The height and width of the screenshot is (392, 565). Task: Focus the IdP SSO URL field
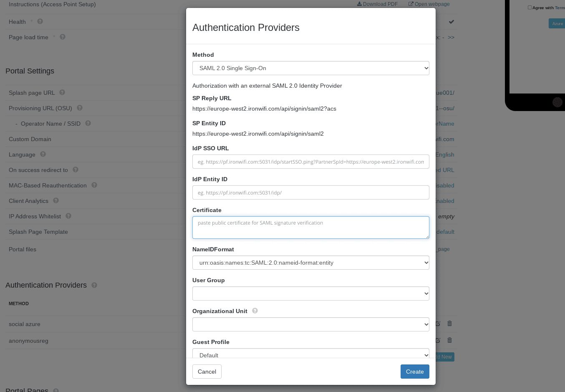[x=311, y=162]
